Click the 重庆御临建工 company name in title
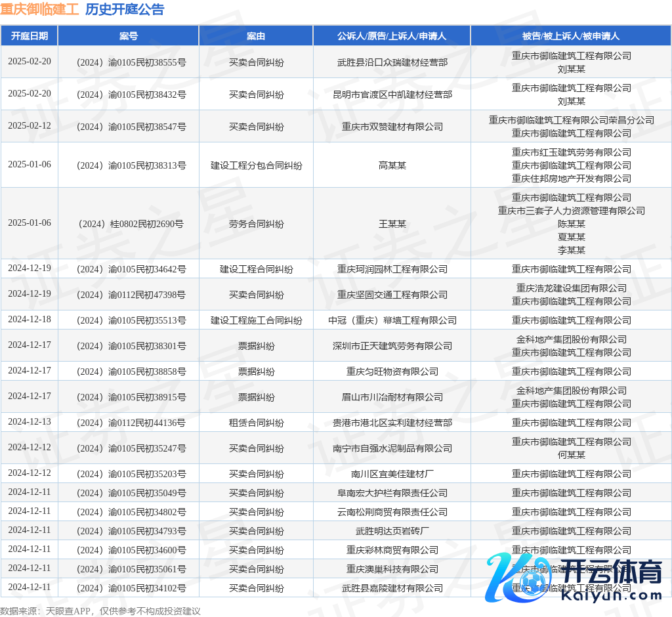 click(x=39, y=9)
